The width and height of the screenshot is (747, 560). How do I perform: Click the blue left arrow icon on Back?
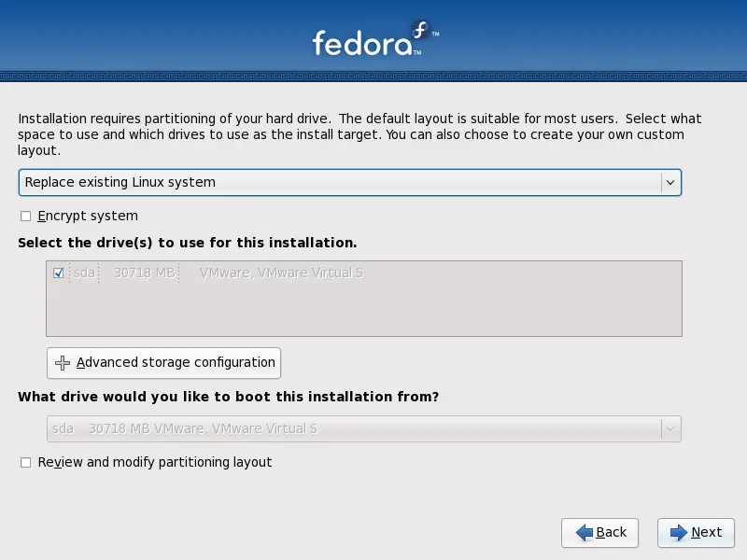click(x=585, y=532)
